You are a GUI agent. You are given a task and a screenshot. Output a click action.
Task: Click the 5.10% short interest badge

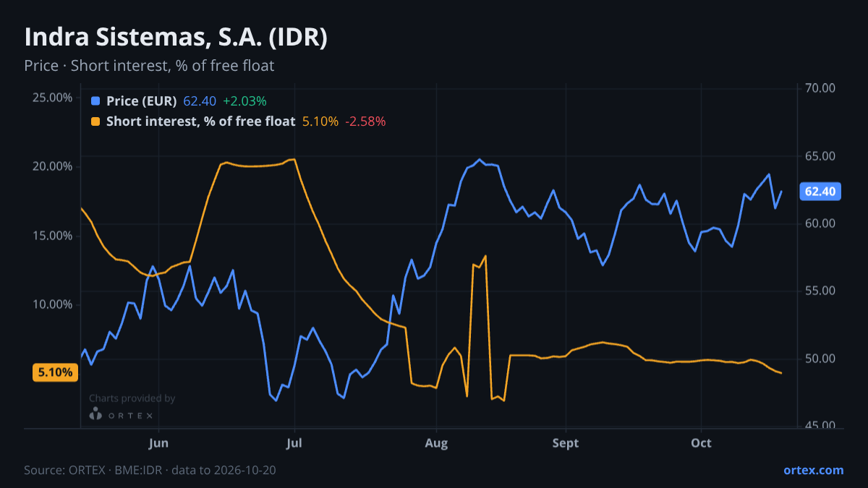point(55,372)
